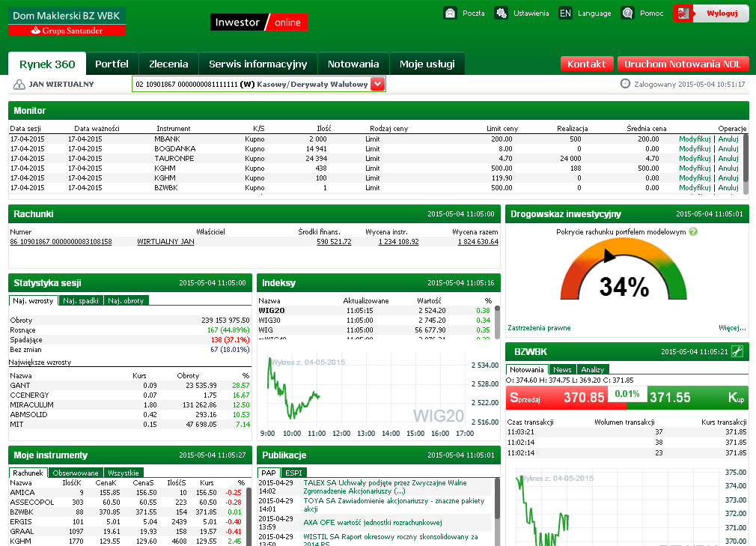756x546 pixels.
Task: Click the Monitor table scrollbar
Action: 746,163
